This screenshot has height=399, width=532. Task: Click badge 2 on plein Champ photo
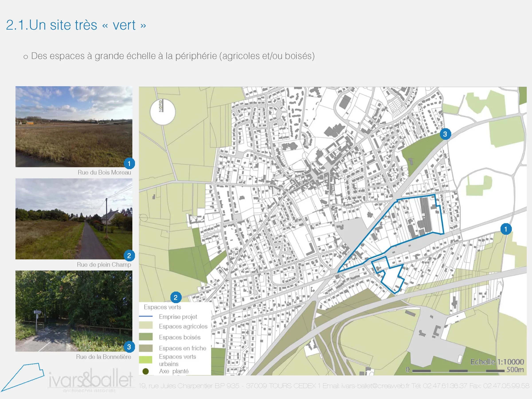[129, 256]
